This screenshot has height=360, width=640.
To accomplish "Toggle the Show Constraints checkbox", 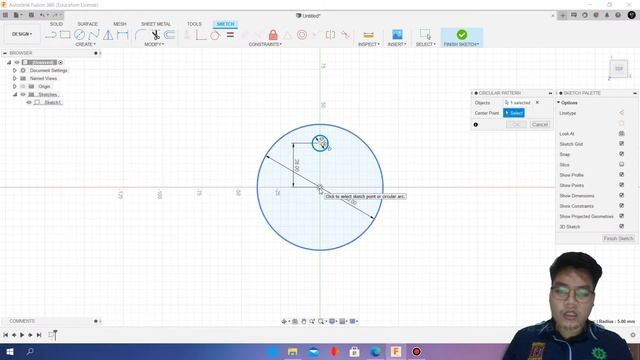I will click(621, 205).
